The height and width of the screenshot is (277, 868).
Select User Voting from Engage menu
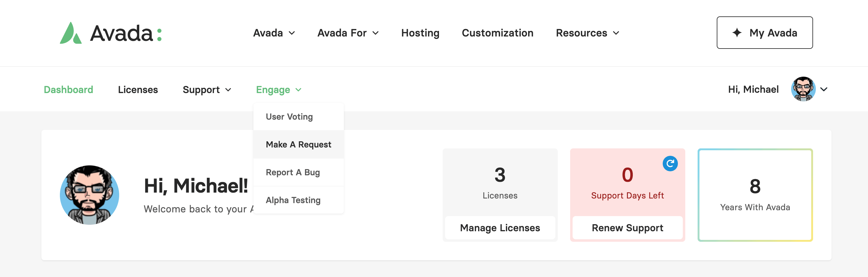pos(298,117)
